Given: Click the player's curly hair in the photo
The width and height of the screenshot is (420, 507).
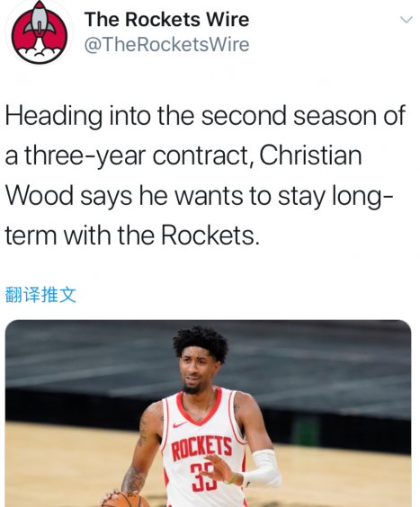Looking at the screenshot, I should (201, 342).
